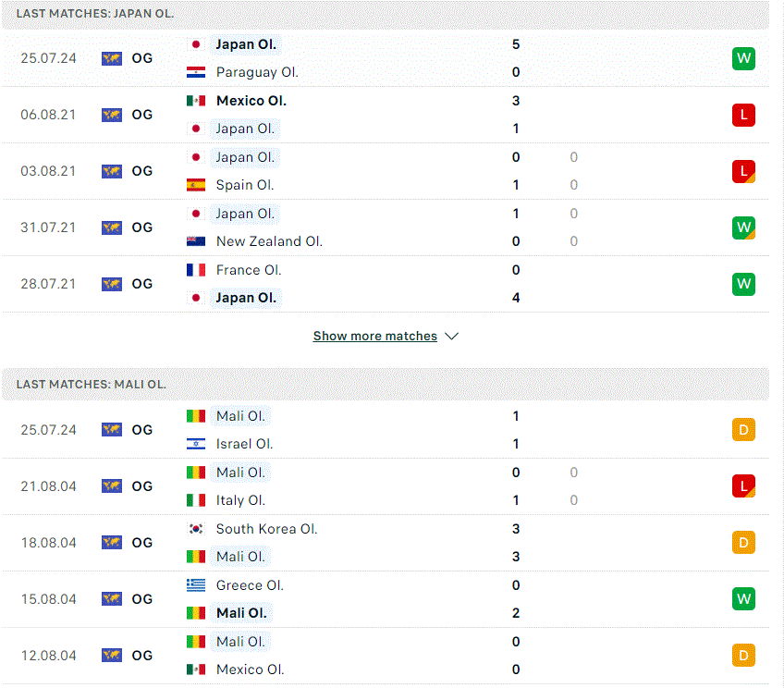Click green W badge for Japan vs Paraguay

point(743,58)
